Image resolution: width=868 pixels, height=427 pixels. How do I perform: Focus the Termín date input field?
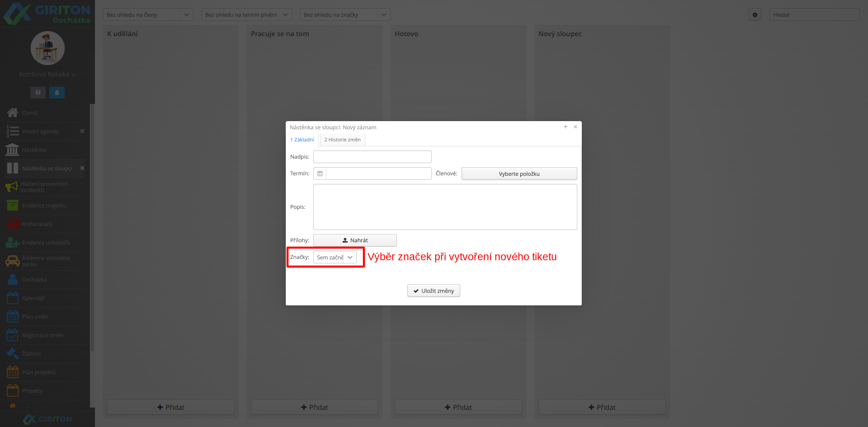click(379, 174)
